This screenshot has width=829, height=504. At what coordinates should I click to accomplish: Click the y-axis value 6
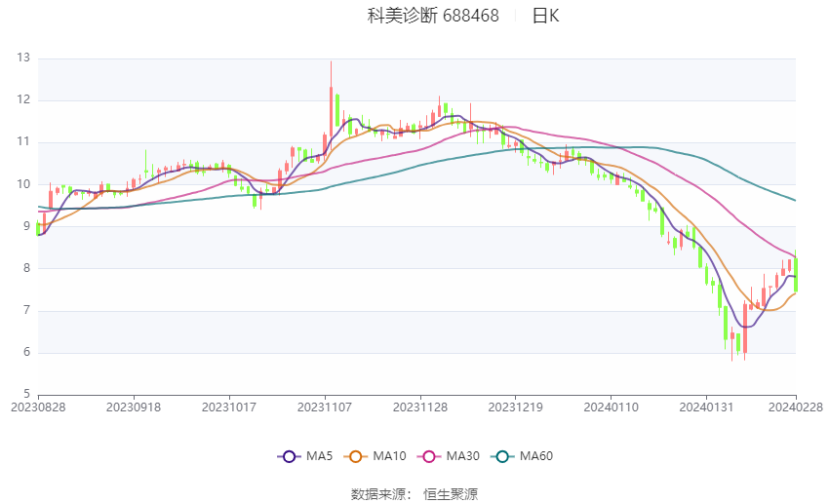tap(26, 352)
